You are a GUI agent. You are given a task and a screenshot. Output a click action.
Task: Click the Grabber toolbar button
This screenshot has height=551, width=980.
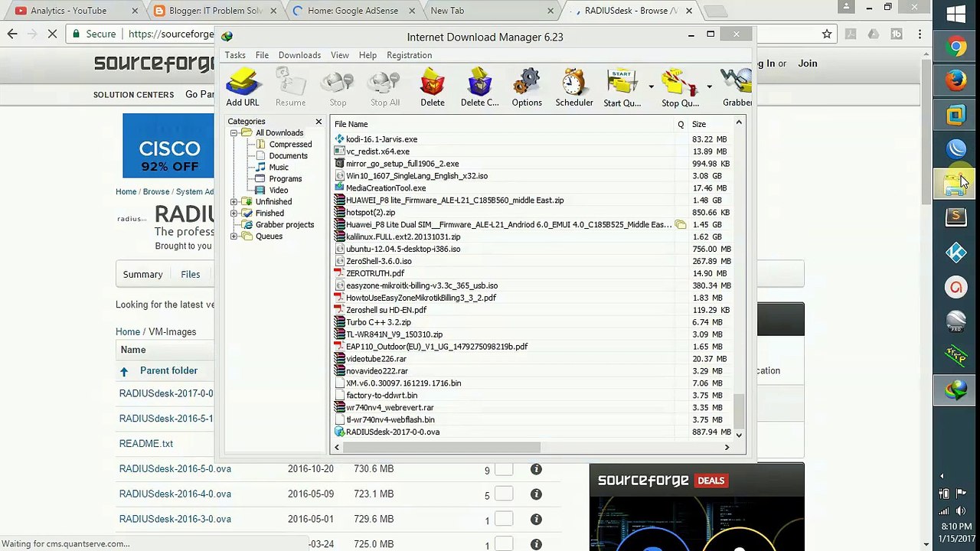tap(737, 88)
